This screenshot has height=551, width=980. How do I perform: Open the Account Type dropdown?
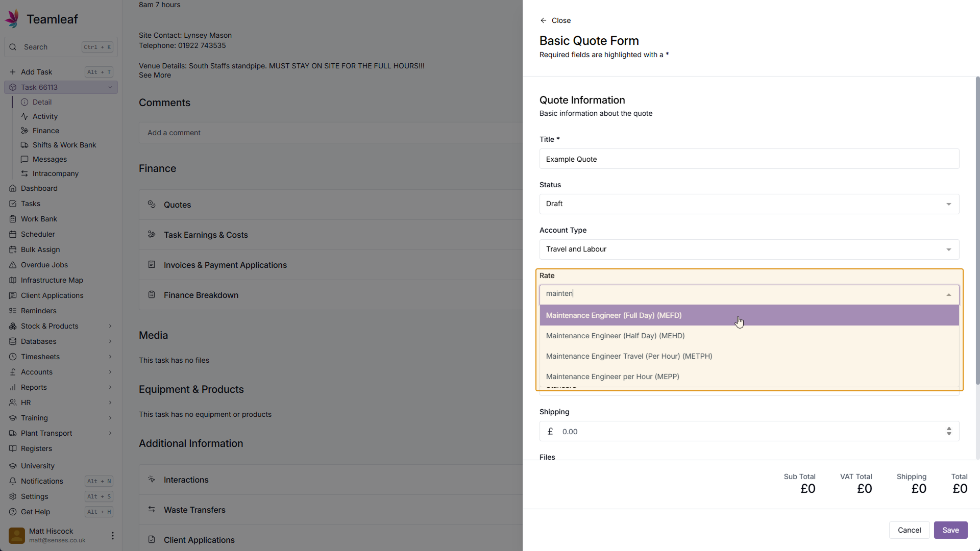749,249
